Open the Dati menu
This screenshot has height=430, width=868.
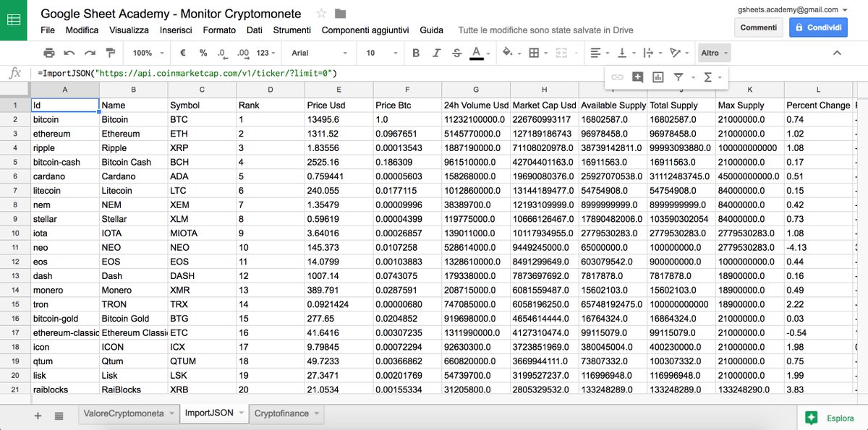[x=255, y=30]
